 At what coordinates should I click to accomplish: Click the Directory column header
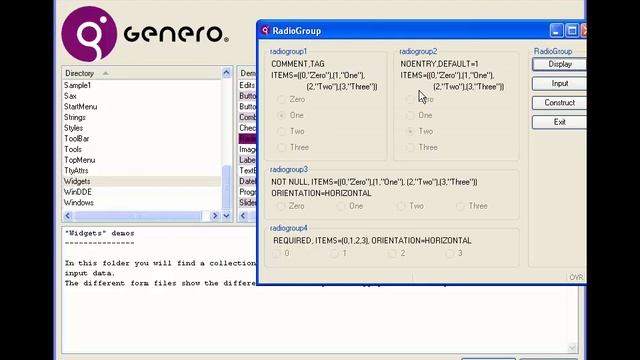click(x=141, y=73)
